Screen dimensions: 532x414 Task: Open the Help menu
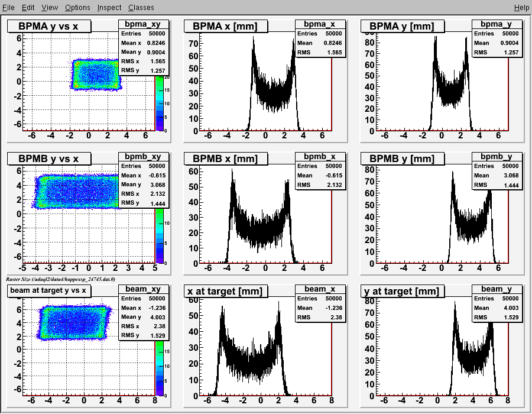(521, 8)
